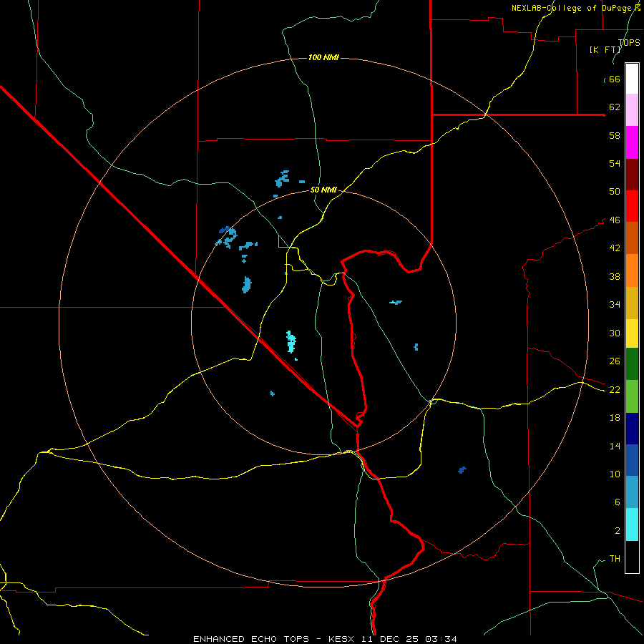The width and height of the screenshot is (644, 644).
Task: Click the "58" legend value
Action: coord(615,135)
